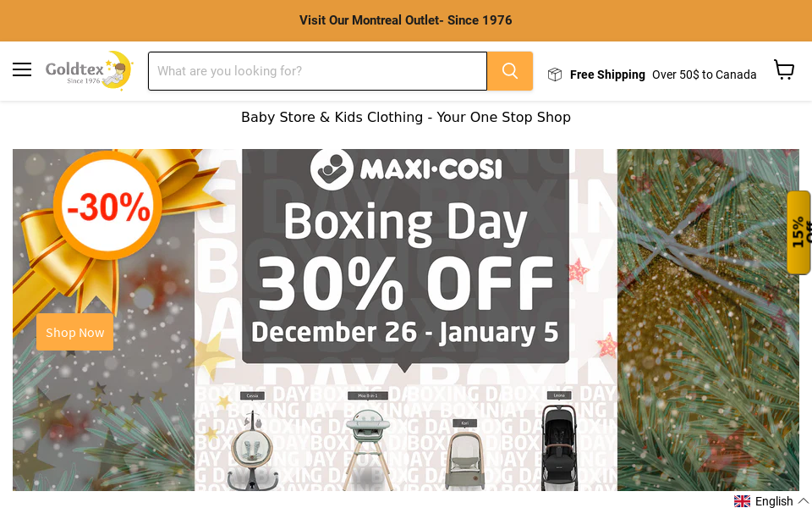Click the Free Shipping text link
Image resolution: width=812 pixels, height=508 pixels.
607,75
